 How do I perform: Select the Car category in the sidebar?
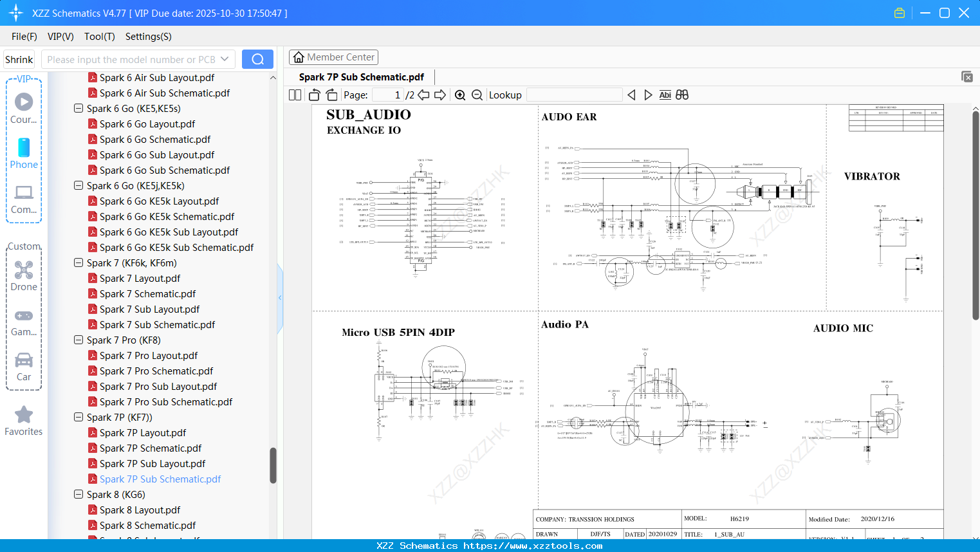pos(23,367)
